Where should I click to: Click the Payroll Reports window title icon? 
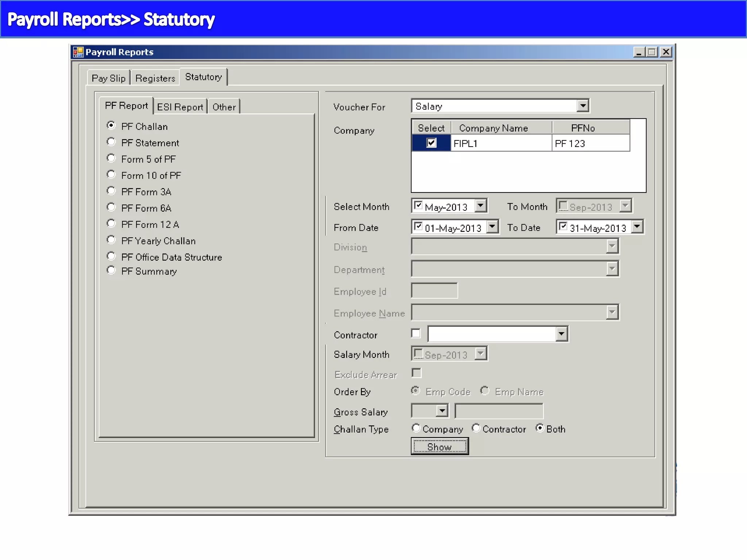pyautogui.click(x=78, y=52)
